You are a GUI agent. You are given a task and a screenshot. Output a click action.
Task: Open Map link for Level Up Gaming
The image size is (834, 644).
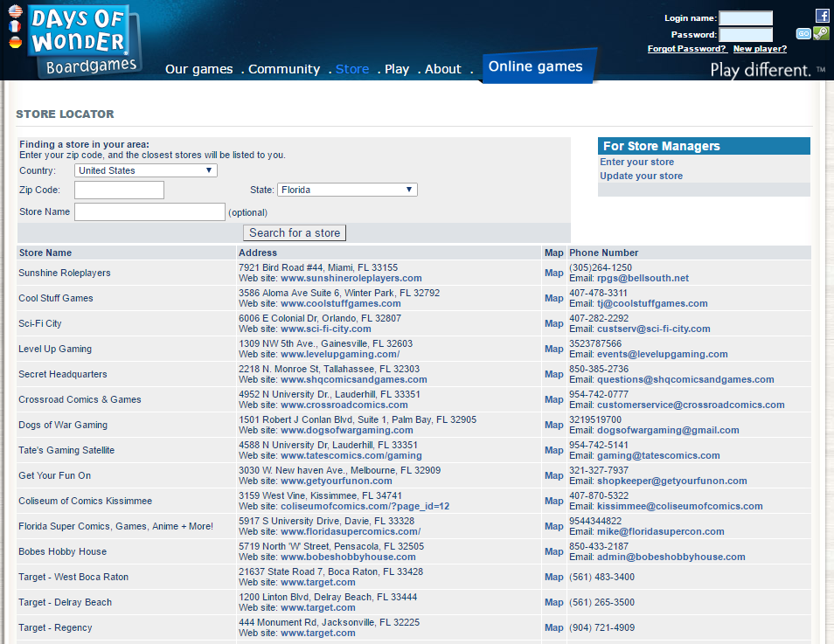553,349
